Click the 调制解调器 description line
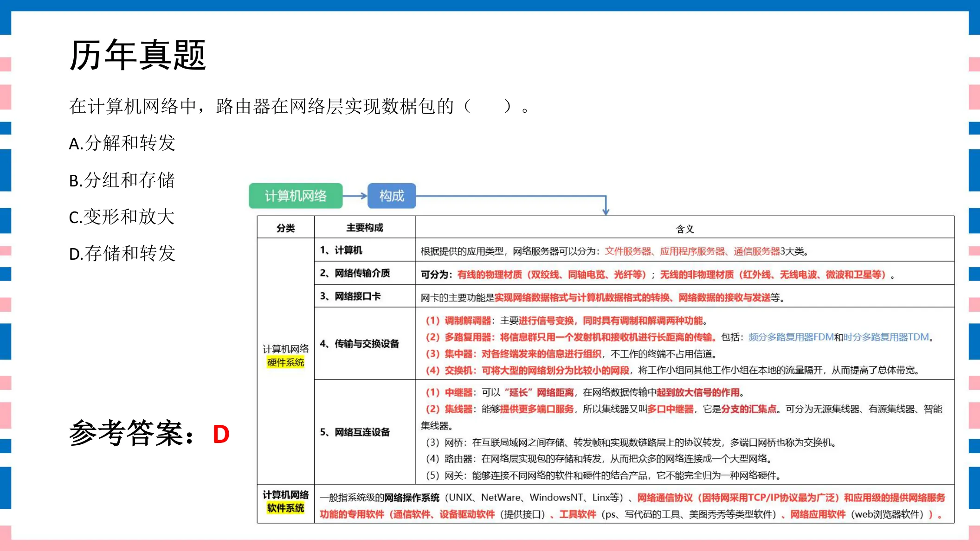The height and width of the screenshot is (551, 980). pos(567,321)
